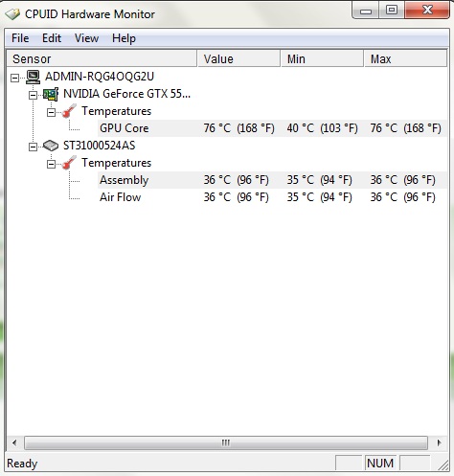Click the computer icon beside ADMIN-RQG4OQG2U
Image resolution: width=454 pixels, height=476 pixels.
point(33,77)
